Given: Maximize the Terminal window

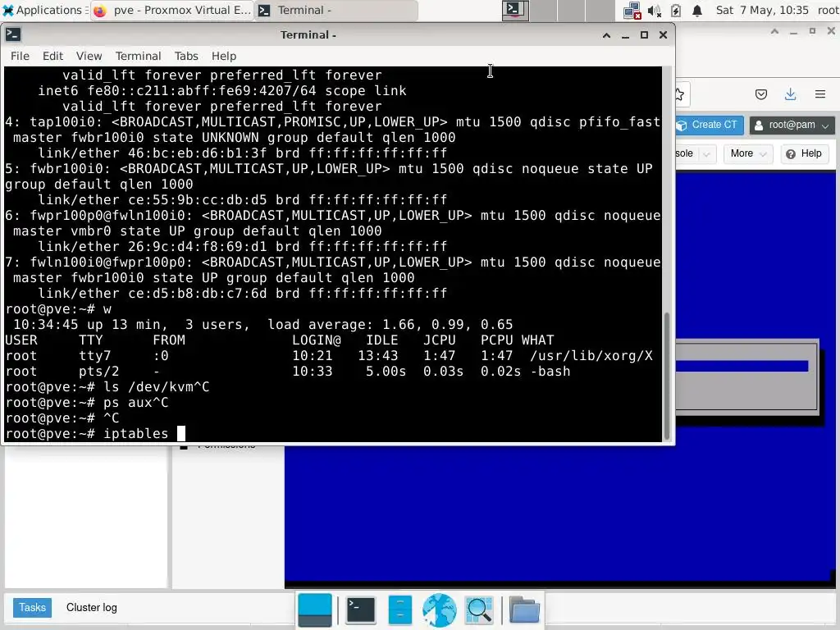Looking at the screenshot, I should point(645,34).
